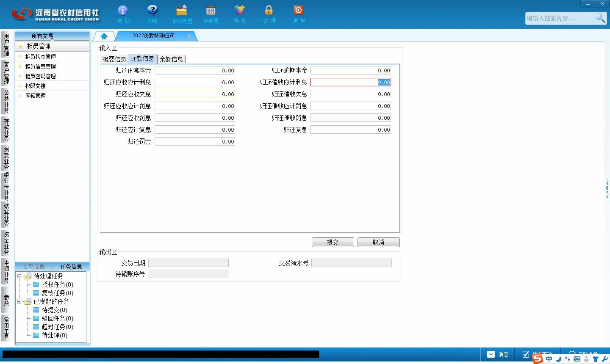610x364 pixels.
Task: Collapse the 已发起的任务 tree node
Action: tap(19, 301)
